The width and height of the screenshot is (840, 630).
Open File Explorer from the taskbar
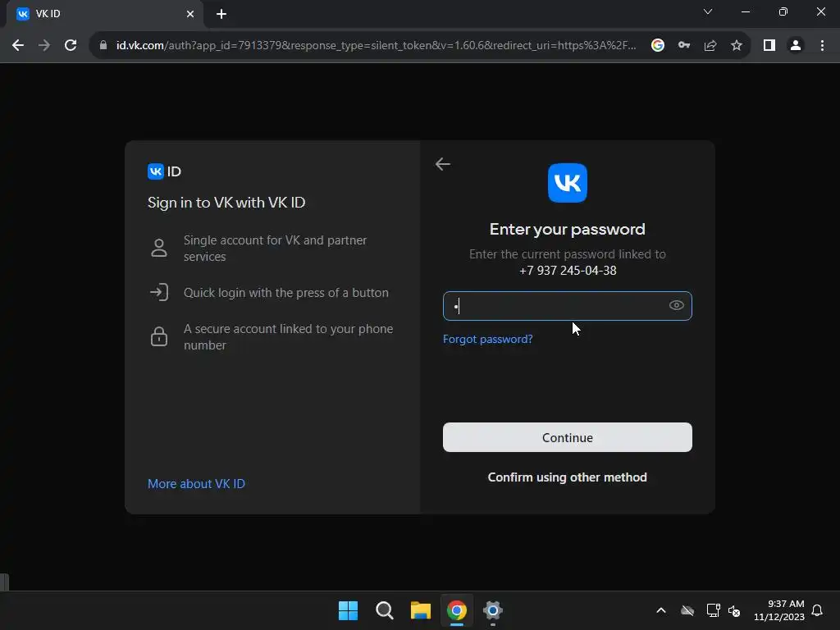[421, 610]
